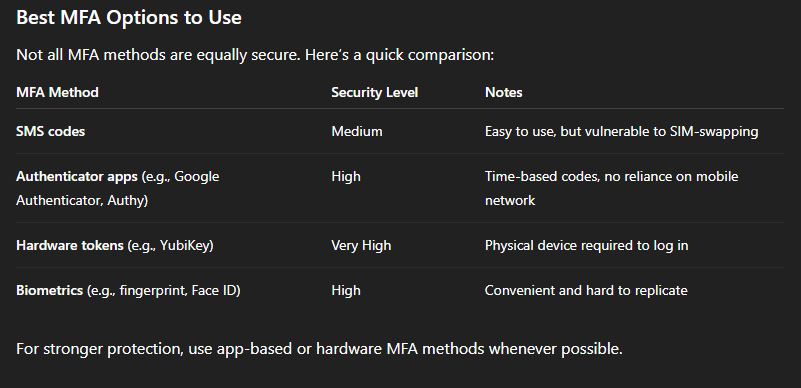Click the 'Authenticator apps' bold label
This screenshot has width=801, height=388.
[77, 177]
